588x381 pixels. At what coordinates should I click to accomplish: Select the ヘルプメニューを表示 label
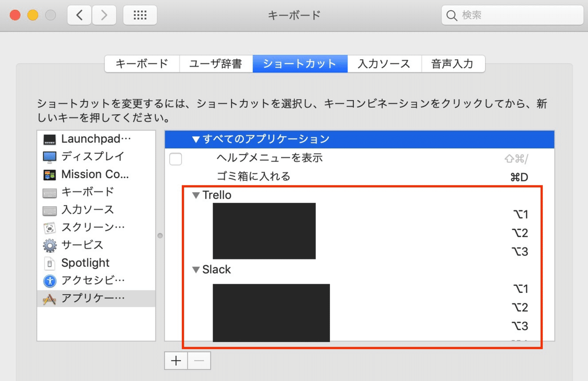(x=269, y=158)
